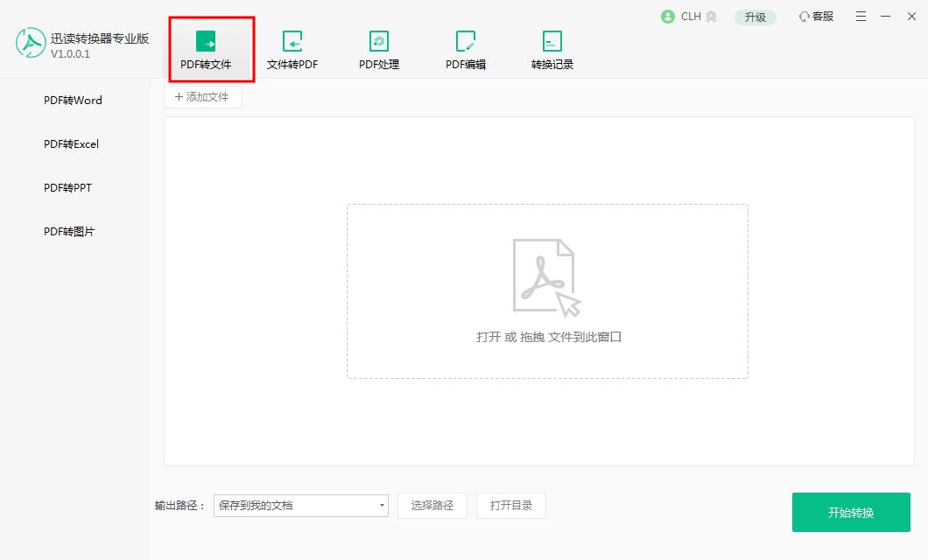Screen dimensions: 928x560
Task: Select PDF转图片 in the left panel
Action: [x=67, y=231]
